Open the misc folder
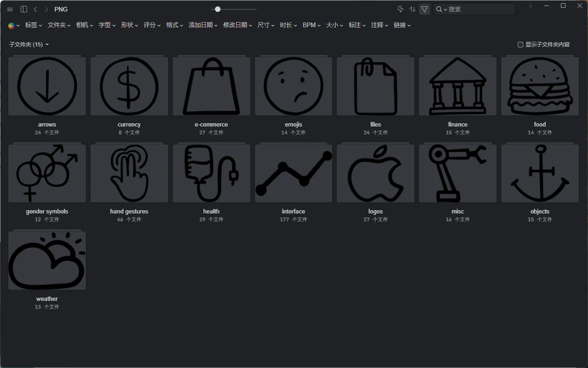The image size is (588, 368). point(458,173)
